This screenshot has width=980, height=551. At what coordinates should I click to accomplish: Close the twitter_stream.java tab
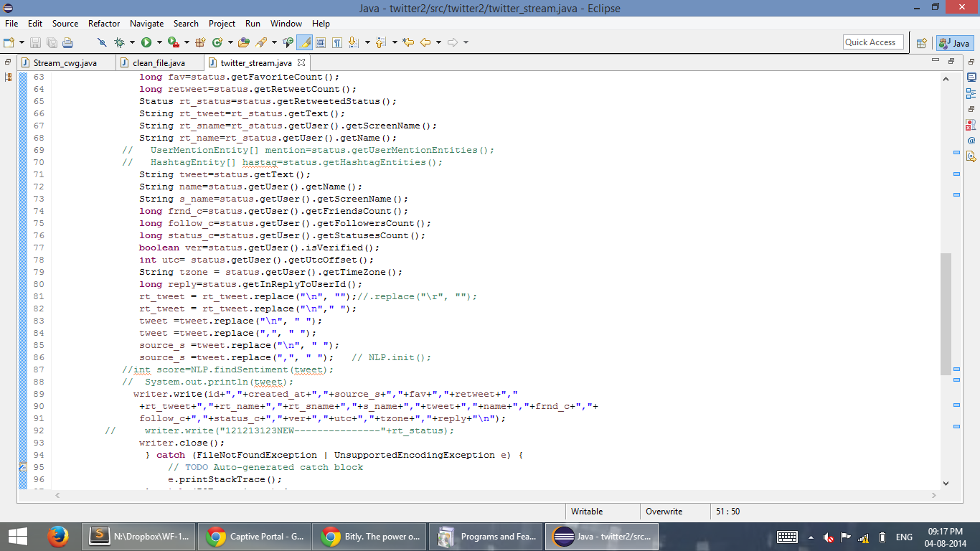pyautogui.click(x=302, y=63)
